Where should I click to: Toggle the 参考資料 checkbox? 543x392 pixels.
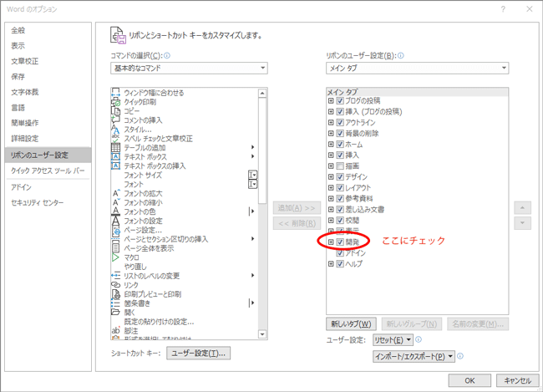340,199
